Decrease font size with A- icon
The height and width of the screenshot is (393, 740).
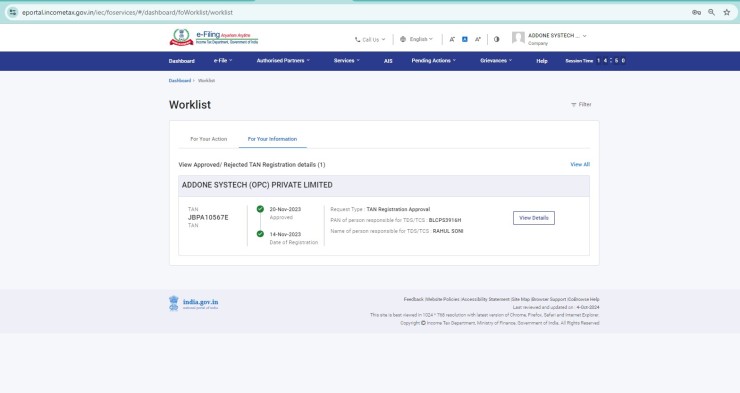[452, 39]
